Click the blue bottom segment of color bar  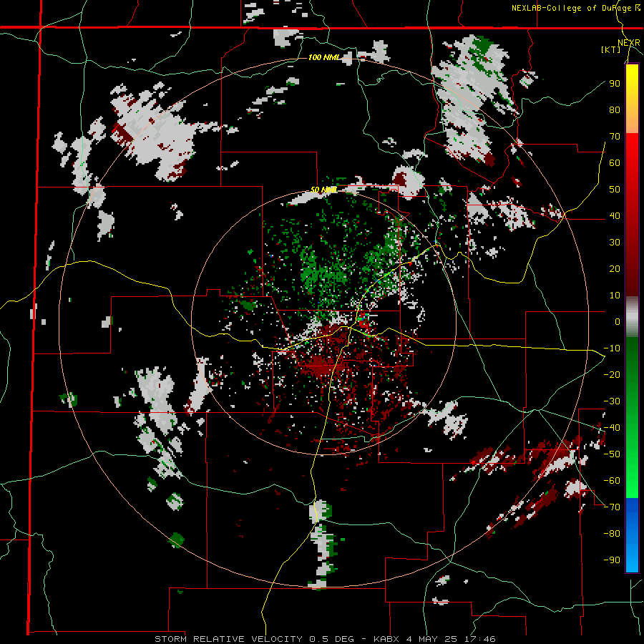click(632, 535)
